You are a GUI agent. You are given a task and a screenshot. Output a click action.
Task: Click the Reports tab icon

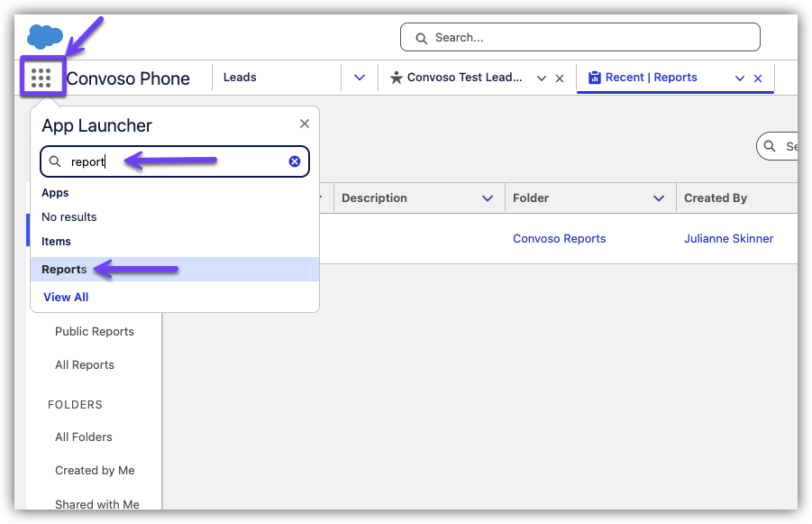click(x=594, y=78)
